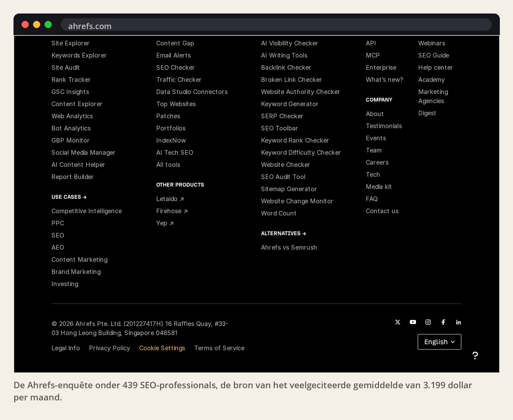The height and width of the screenshot is (420, 513).
Task: Open the LinkedIn social icon
Action: click(x=458, y=322)
